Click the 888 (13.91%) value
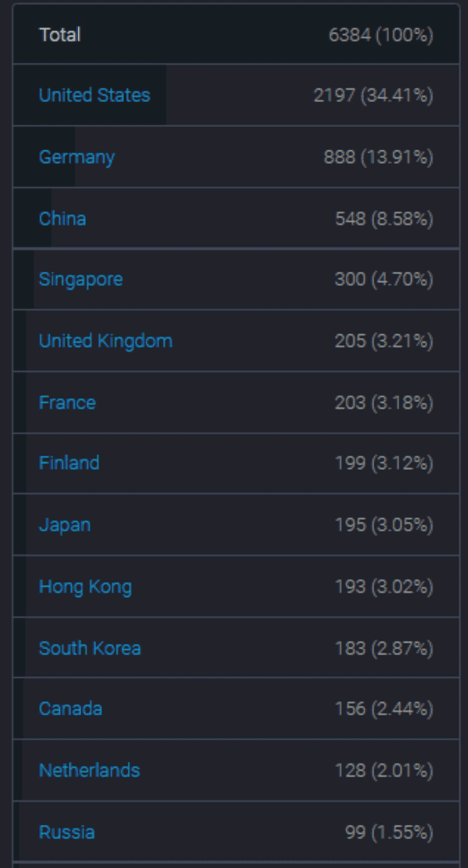The image size is (468, 868). click(378, 158)
